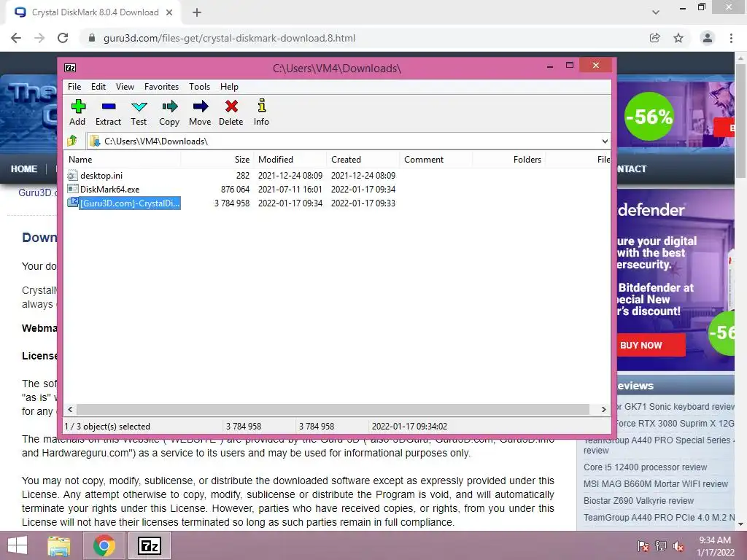Click Chrome icon on the taskbar
This screenshot has width=747, height=560.
click(104, 545)
